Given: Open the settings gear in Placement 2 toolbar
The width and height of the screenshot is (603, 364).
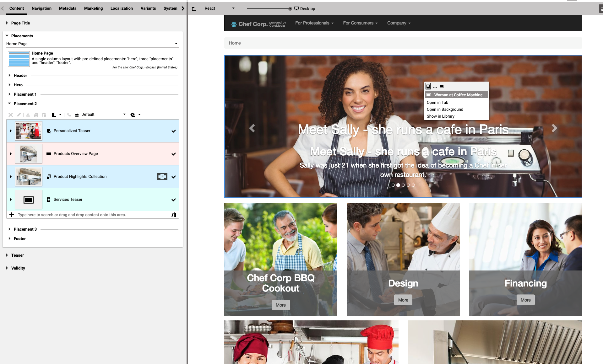Looking at the screenshot, I should click(x=133, y=115).
